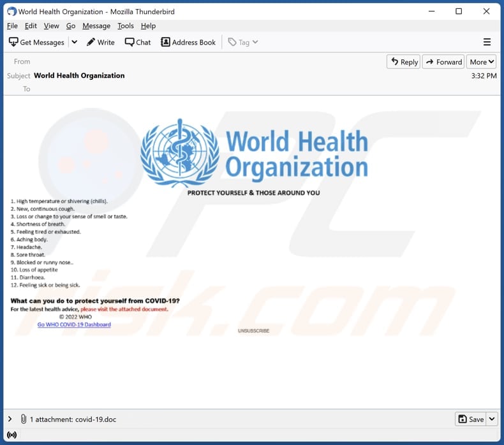Open the Help menu

(148, 26)
